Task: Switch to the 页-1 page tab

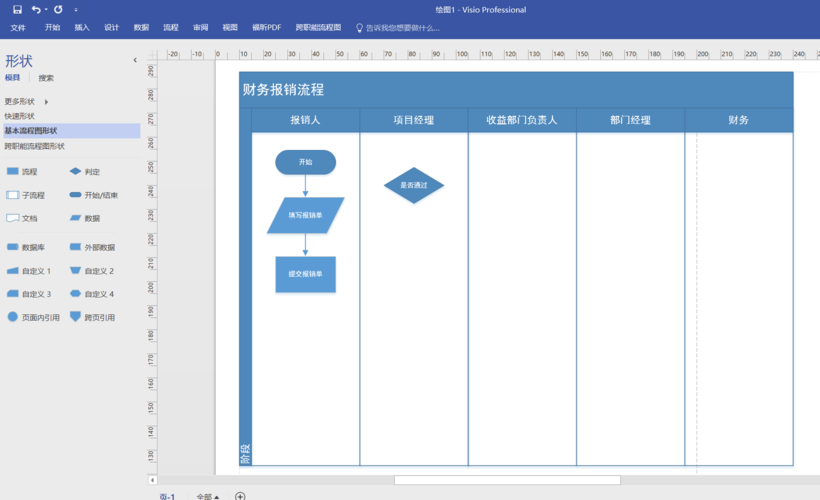Action: point(167,496)
